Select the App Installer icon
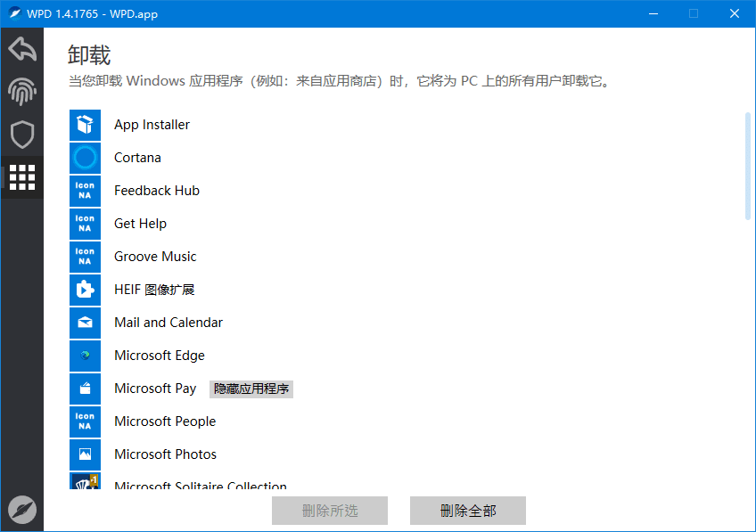The height and width of the screenshot is (532, 756). 85,125
